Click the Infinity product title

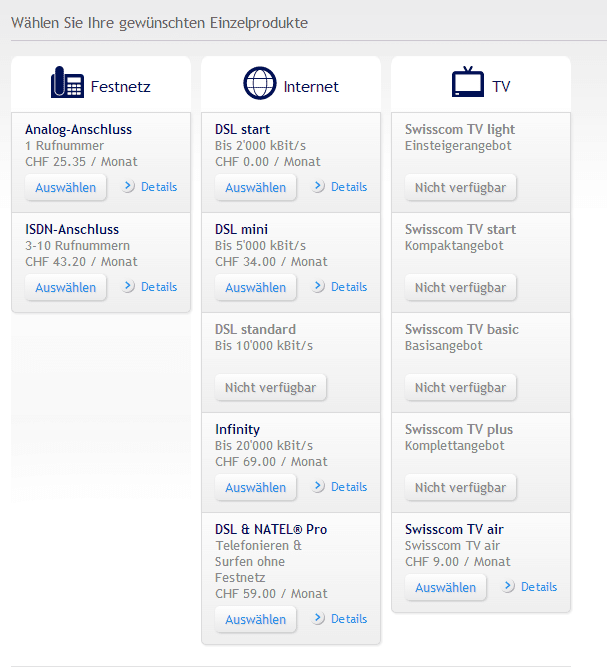tap(238, 429)
